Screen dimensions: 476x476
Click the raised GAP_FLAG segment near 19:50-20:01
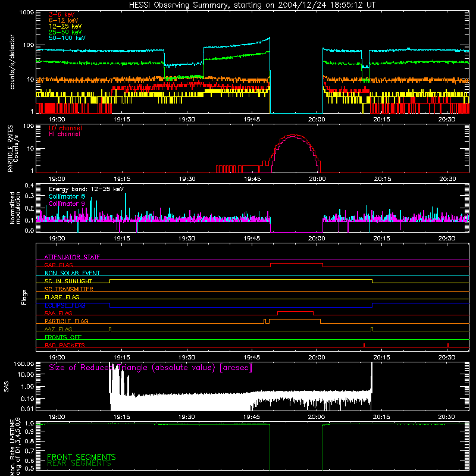(x=296, y=264)
